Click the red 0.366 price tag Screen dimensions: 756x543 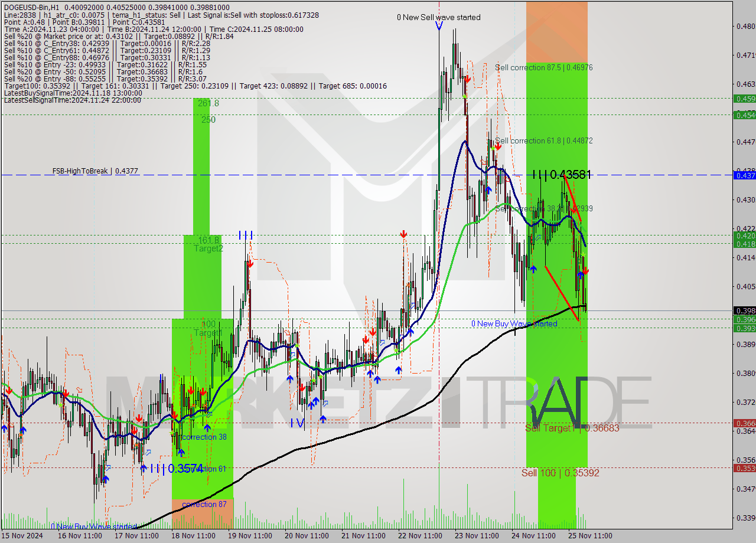tap(744, 423)
